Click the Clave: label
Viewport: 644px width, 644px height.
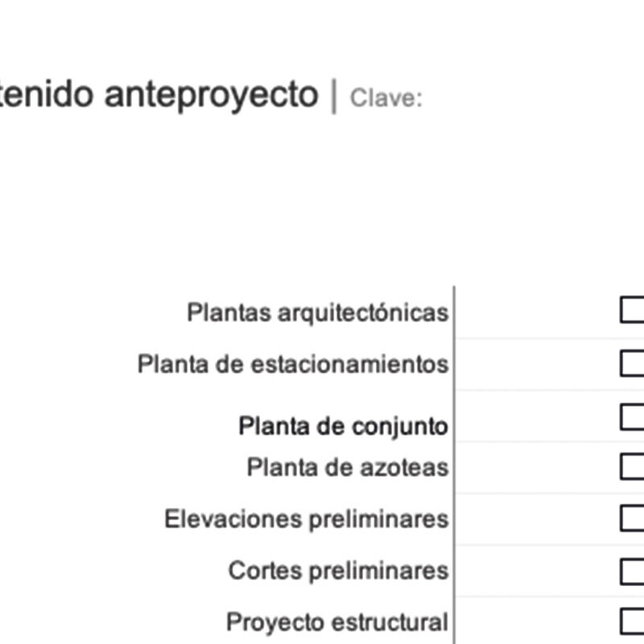point(386,99)
